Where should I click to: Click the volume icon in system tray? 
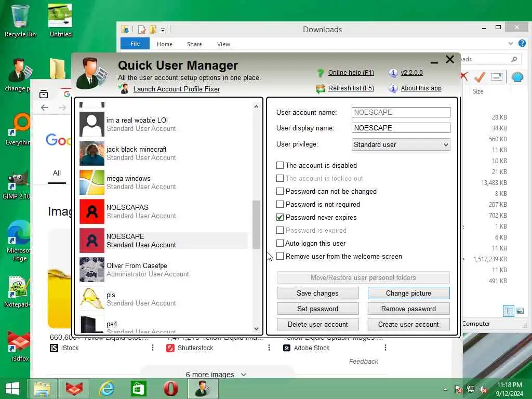pos(483,389)
